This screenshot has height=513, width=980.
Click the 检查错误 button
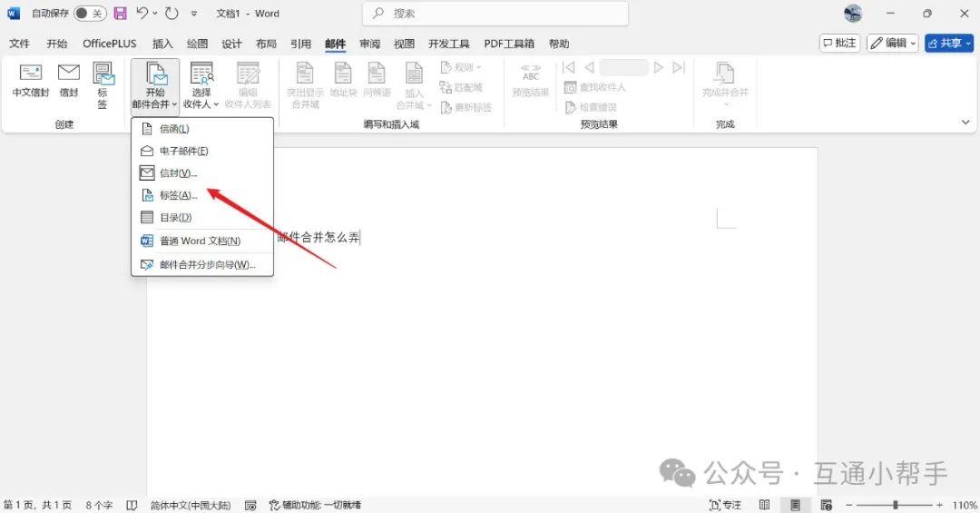590,108
